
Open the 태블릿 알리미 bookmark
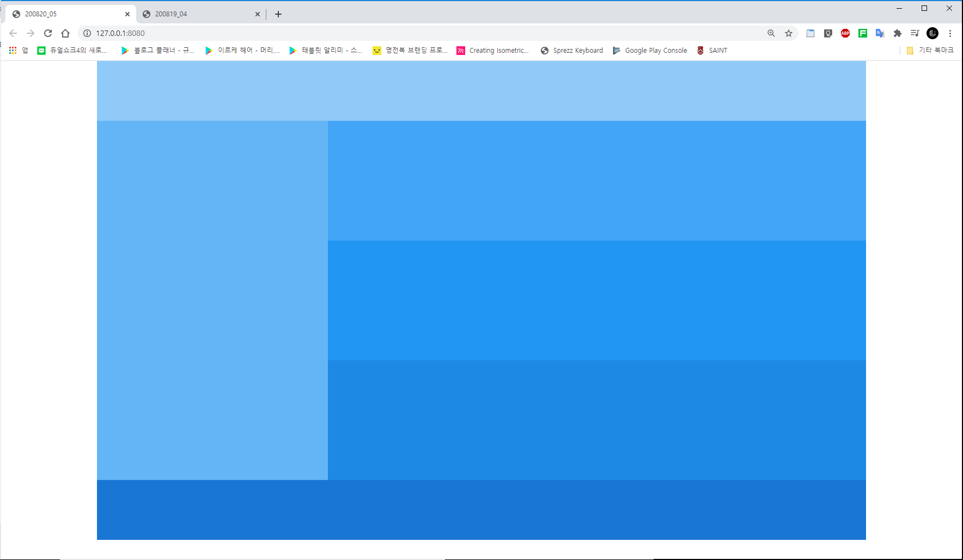click(x=326, y=51)
